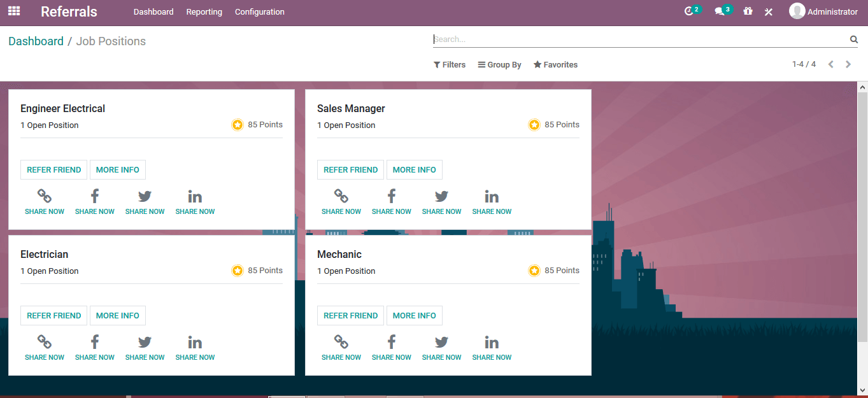Click Refer Friend for Engineer Electrical

coord(54,170)
